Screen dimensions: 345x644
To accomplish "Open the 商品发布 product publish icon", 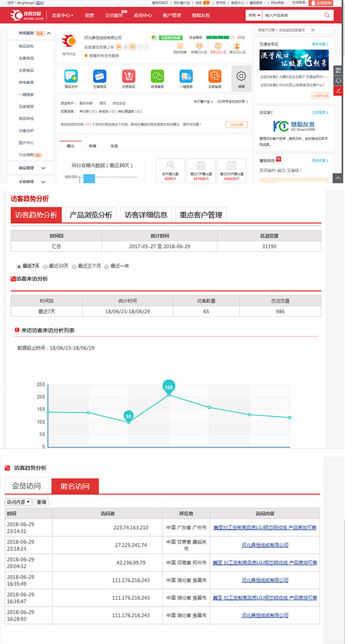I will point(71,76).
